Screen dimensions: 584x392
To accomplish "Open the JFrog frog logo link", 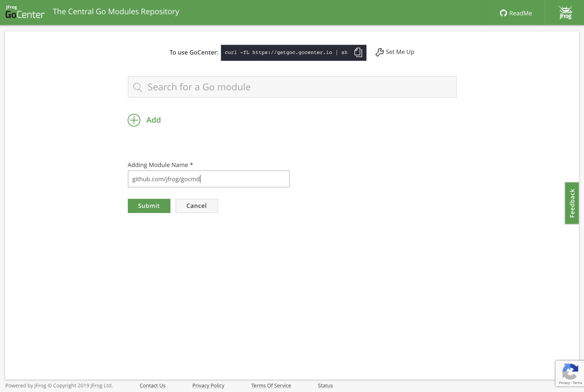I will tap(565, 13).
